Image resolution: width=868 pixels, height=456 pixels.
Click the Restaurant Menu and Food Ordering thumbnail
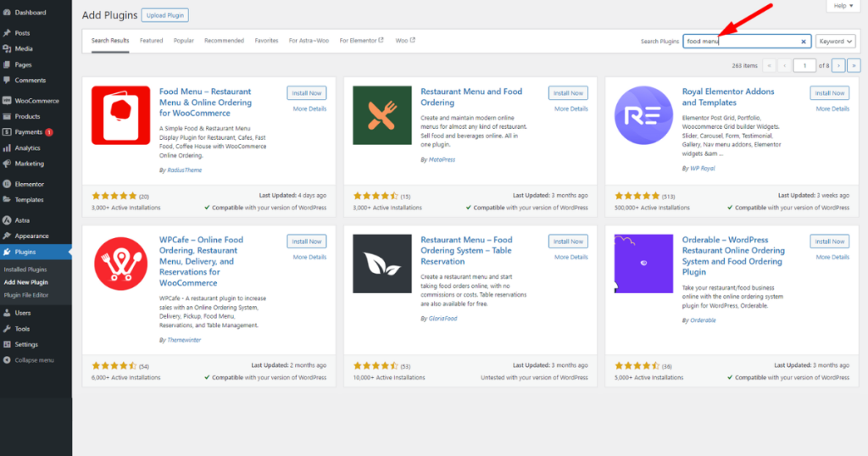click(382, 115)
